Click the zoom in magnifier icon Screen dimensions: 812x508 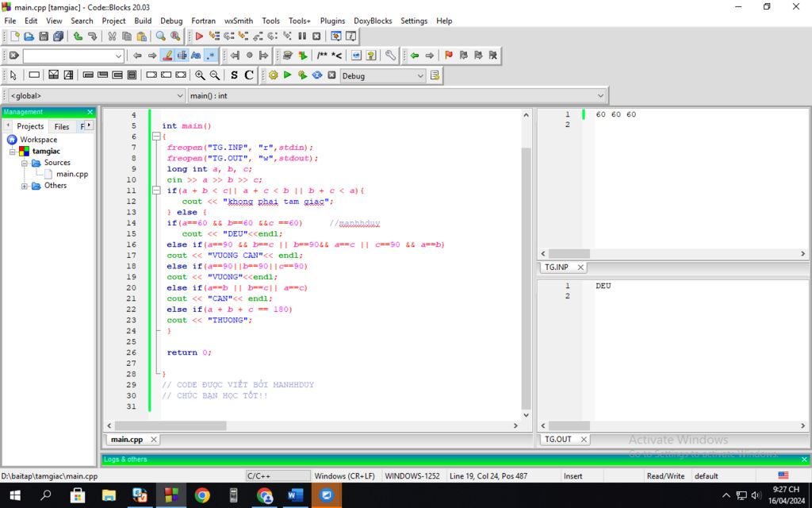point(200,75)
